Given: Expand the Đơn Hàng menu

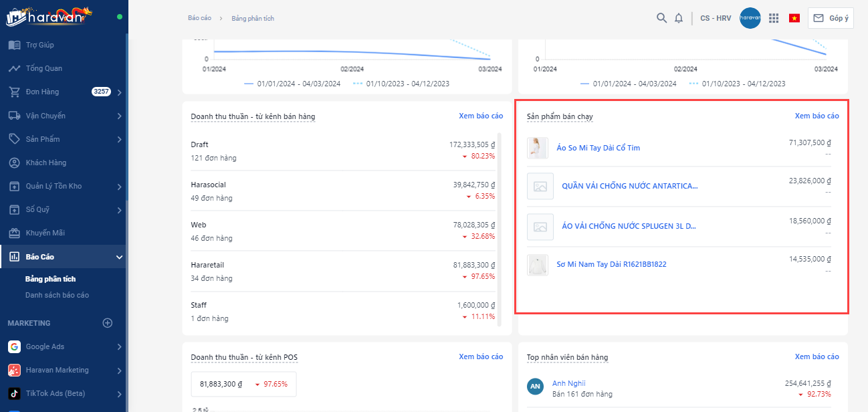Looking at the screenshot, I should [119, 92].
